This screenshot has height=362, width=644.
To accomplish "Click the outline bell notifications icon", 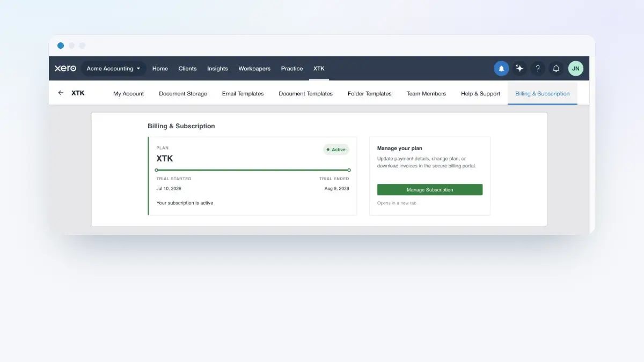I will (556, 69).
